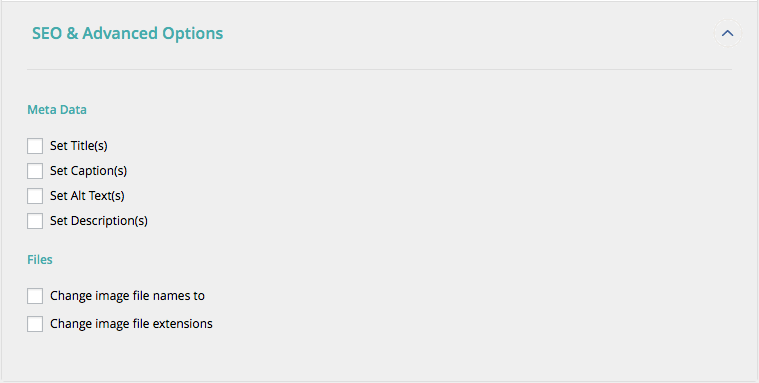The height and width of the screenshot is (383, 759).
Task: Click the 'Set Title(s)' label text
Action: click(78, 146)
